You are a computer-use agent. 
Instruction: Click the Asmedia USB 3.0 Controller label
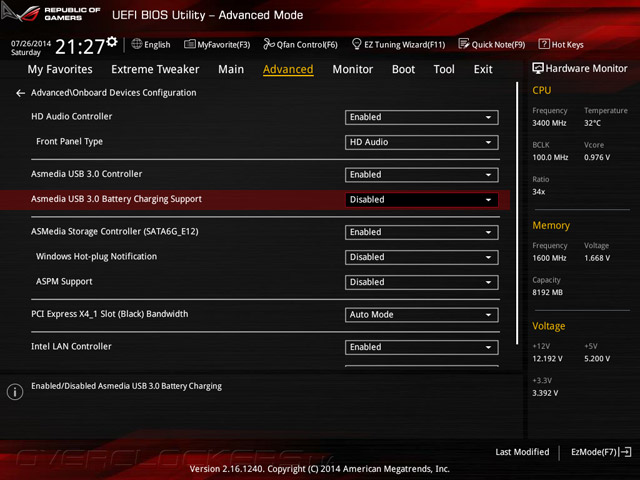87,174
